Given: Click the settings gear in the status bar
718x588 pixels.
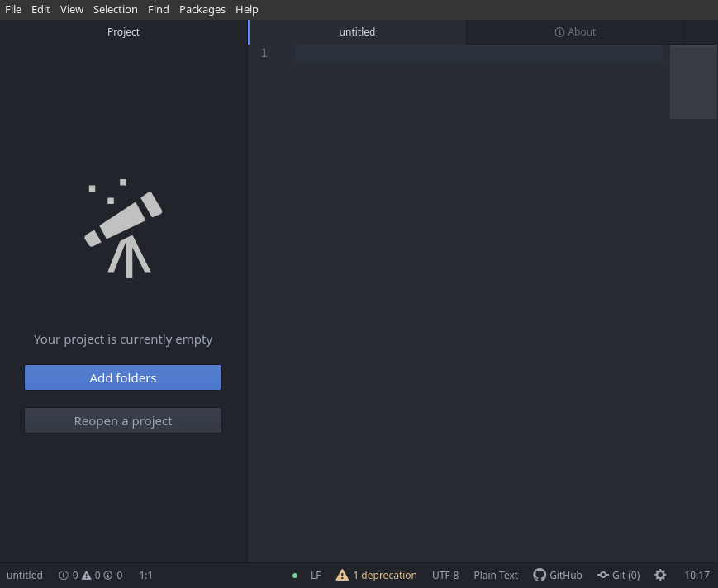Looking at the screenshot, I should (x=660, y=575).
